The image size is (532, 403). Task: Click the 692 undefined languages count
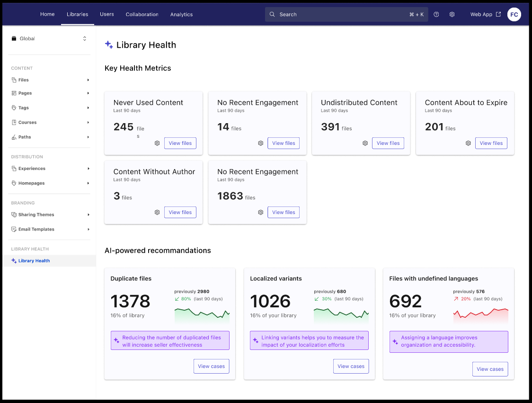(406, 301)
